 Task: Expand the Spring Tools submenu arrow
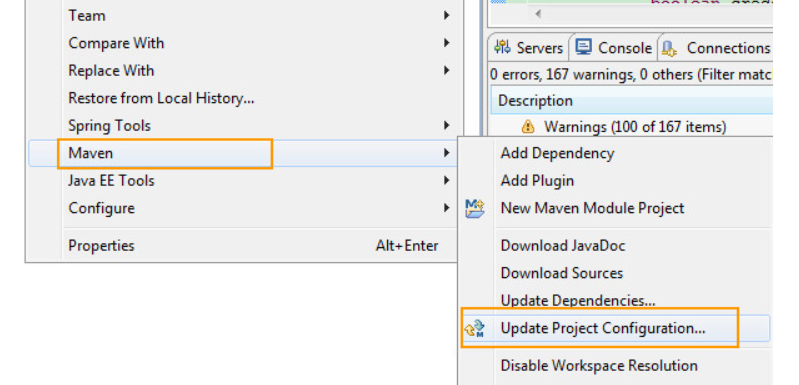[x=446, y=126]
